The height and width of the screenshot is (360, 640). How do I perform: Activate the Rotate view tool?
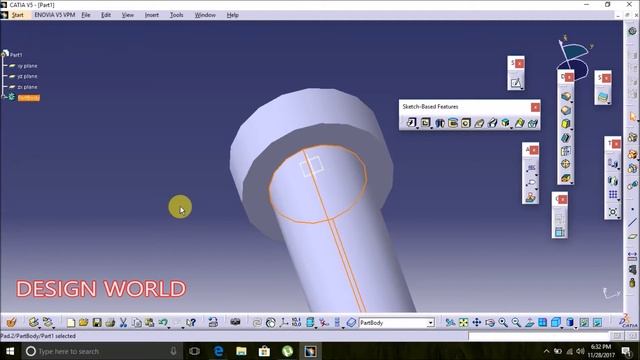coord(490,322)
